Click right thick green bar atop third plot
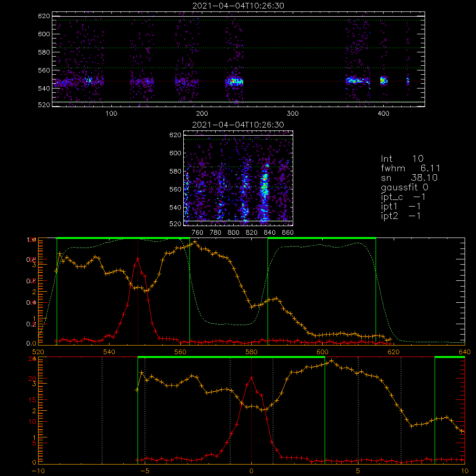 pos(322,238)
